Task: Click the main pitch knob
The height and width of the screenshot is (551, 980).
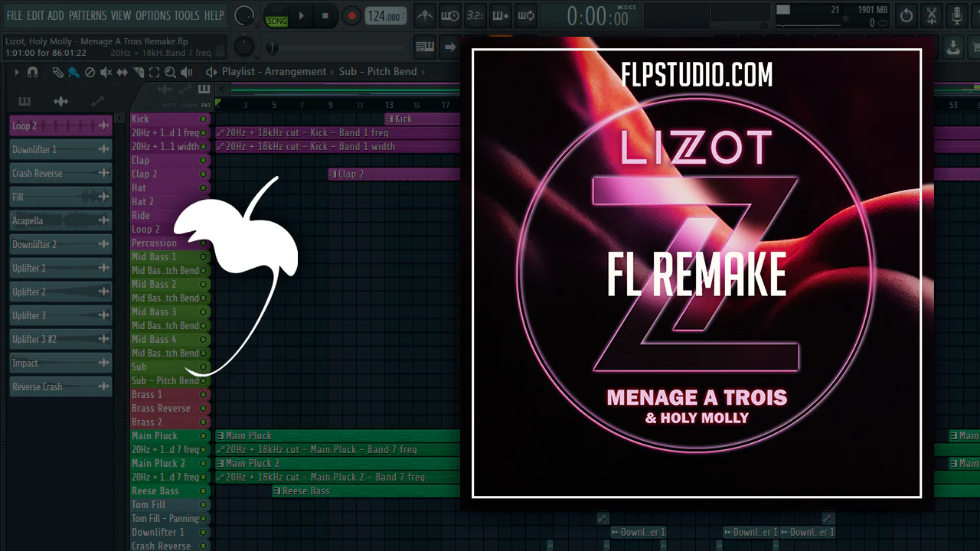Action: pyautogui.click(x=244, y=47)
